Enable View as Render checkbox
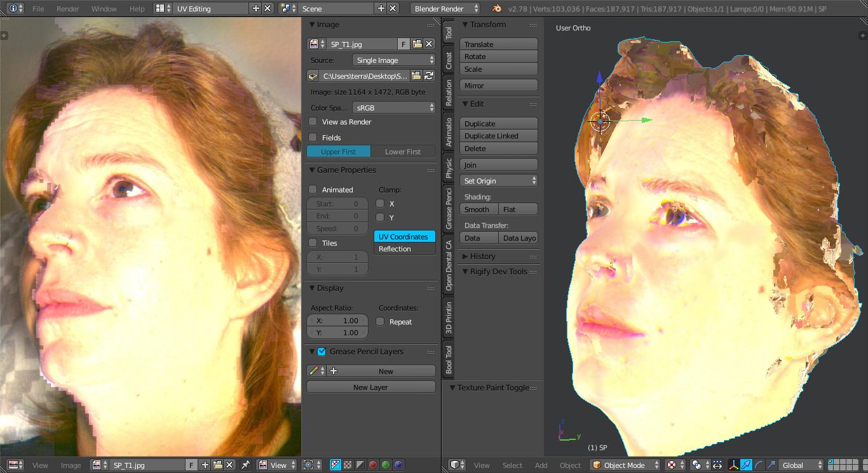 [313, 121]
